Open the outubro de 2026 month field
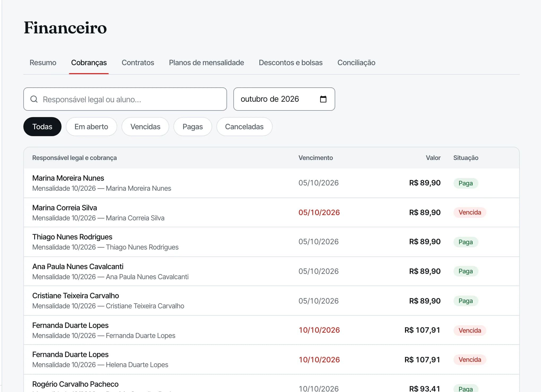Viewport: 541px width, 392px height. point(284,99)
